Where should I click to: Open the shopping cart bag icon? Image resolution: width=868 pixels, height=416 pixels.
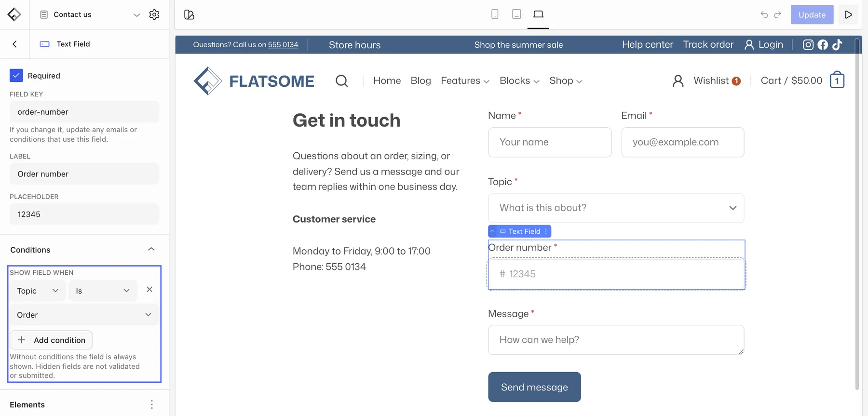[837, 80]
